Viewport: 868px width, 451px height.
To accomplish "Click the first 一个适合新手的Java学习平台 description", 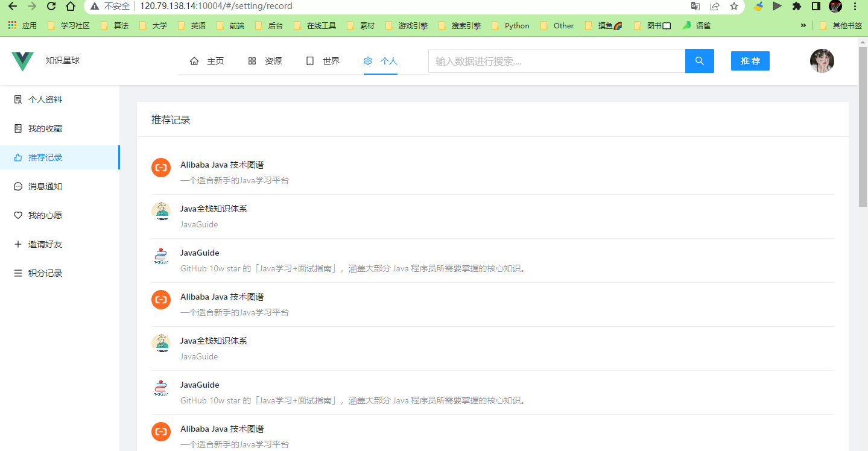I will point(235,180).
